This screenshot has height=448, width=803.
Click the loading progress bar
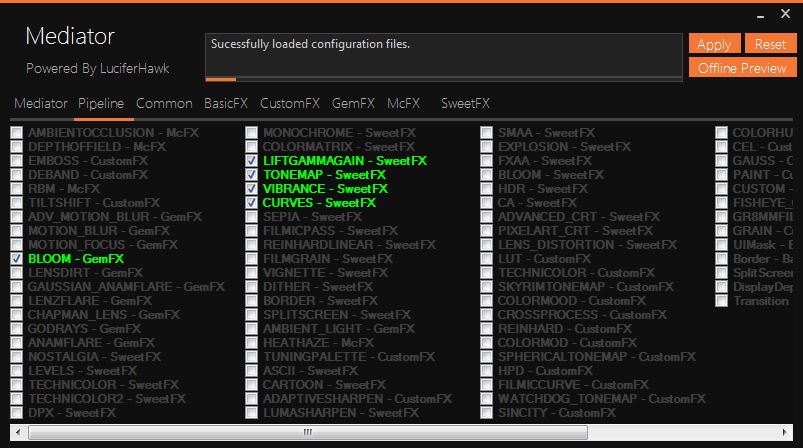click(x=443, y=79)
